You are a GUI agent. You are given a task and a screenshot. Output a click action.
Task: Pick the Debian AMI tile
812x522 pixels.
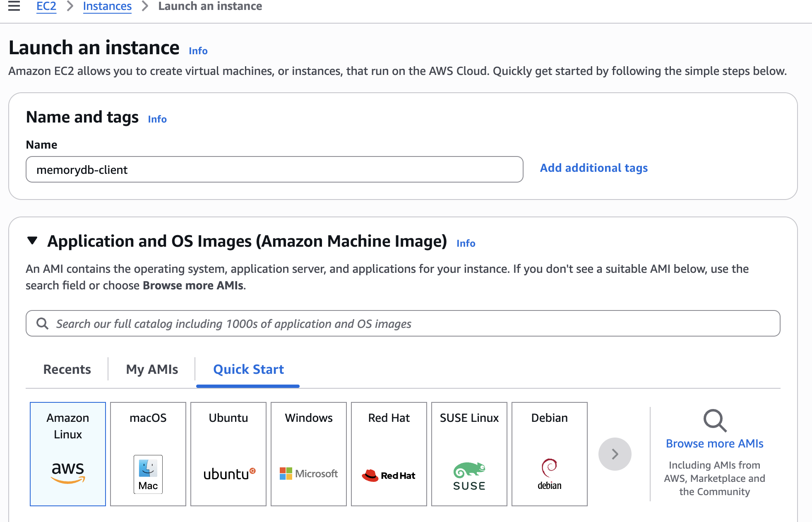(x=550, y=454)
